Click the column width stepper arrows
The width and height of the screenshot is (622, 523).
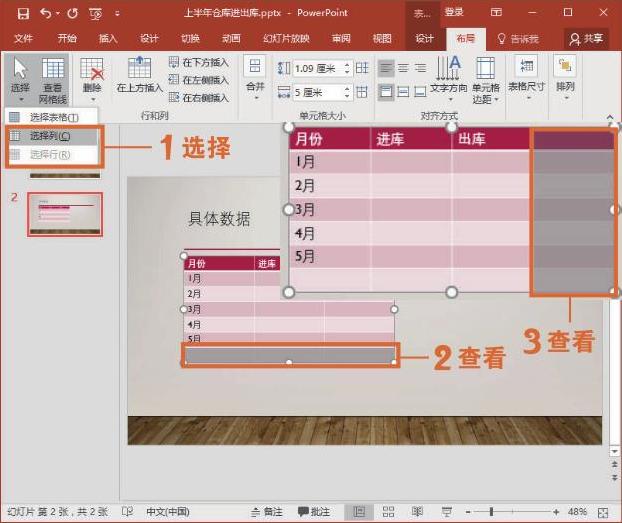[347, 93]
